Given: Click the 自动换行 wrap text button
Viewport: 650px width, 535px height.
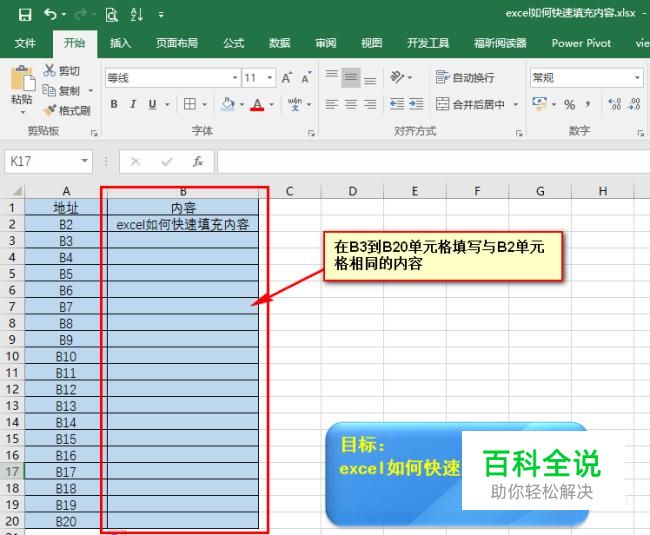Looking at the screenshot, I should [x=465, y=77].
